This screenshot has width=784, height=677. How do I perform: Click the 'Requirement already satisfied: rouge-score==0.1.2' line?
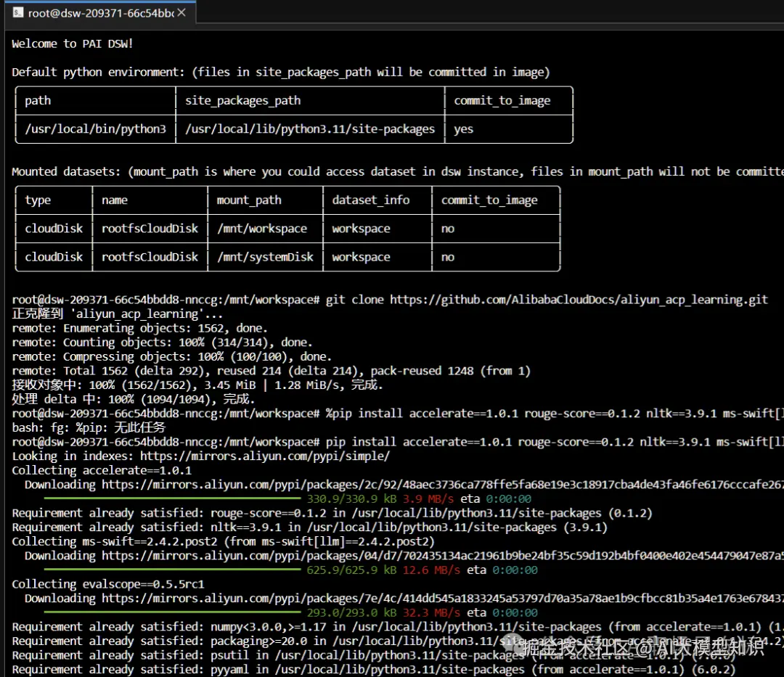coord(332,513)
